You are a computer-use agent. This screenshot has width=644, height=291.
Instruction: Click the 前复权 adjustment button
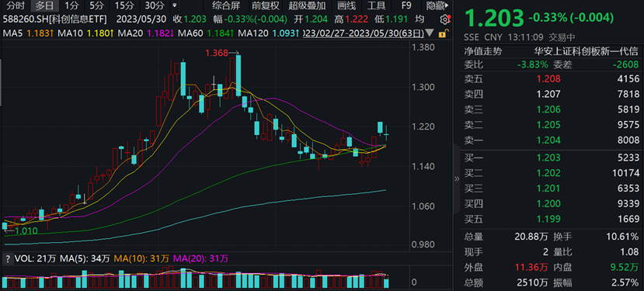tap(266, 5)
